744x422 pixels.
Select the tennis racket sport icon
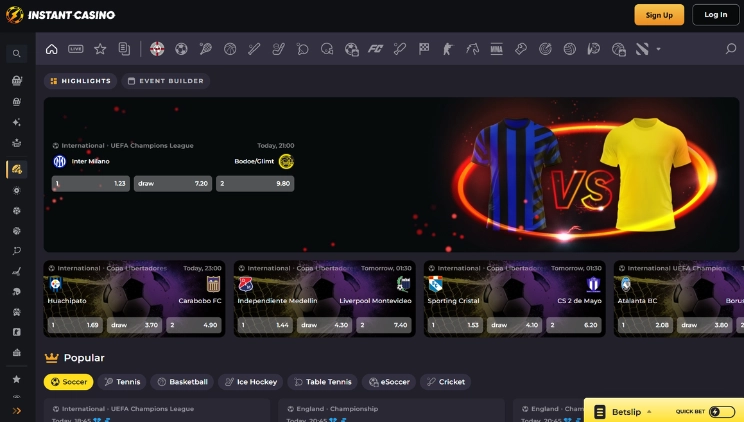click(x=205, y=49)
